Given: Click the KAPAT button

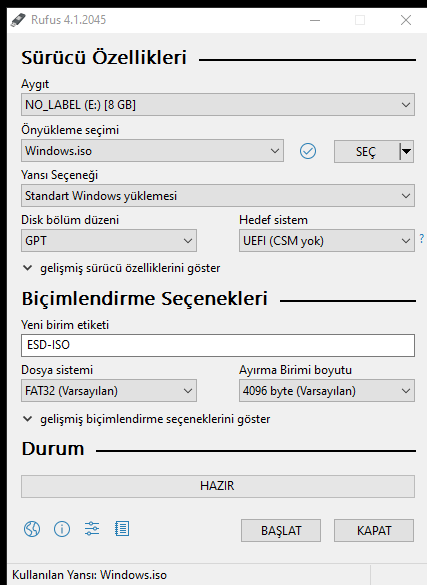Looking at the screenshot, I should coord(374,531).
